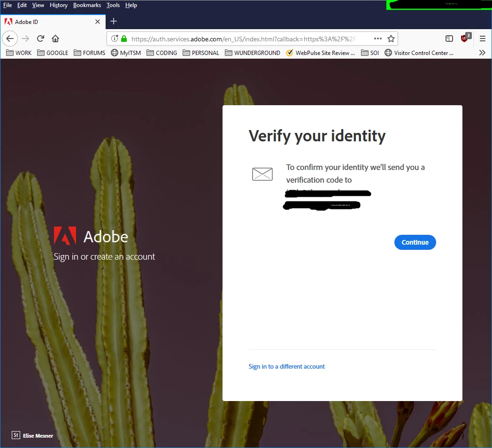Open the WUNDERGROUND bookmarks folder
Screen dimensions: 492x448
[x=253, y=53]
